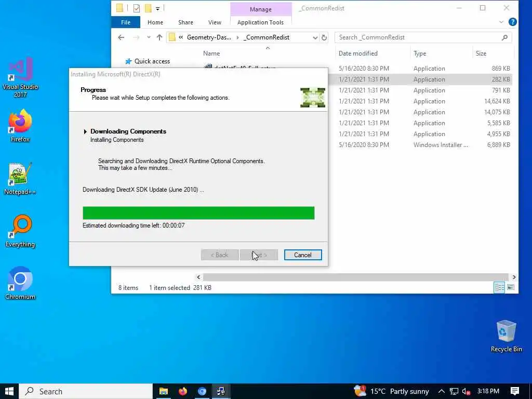Click the search magnifier icon in Explorer
Screen dimensions: 532x399
pos(504,37)
